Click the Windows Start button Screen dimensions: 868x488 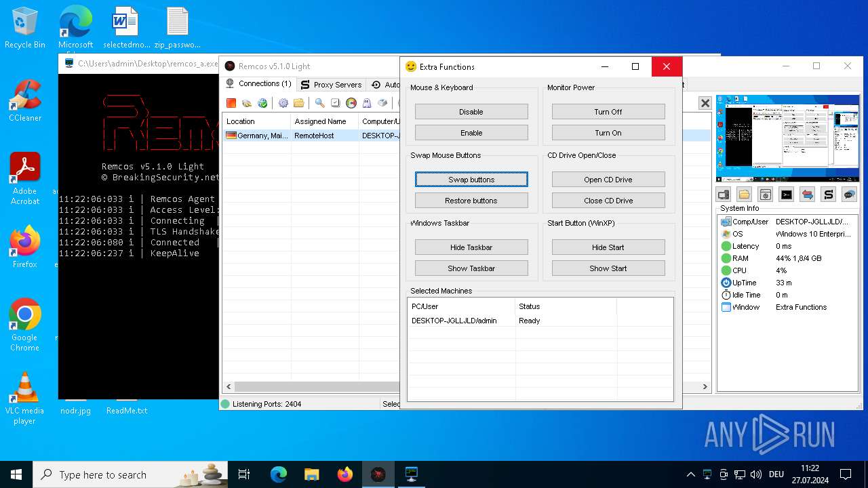click(16, 474)
